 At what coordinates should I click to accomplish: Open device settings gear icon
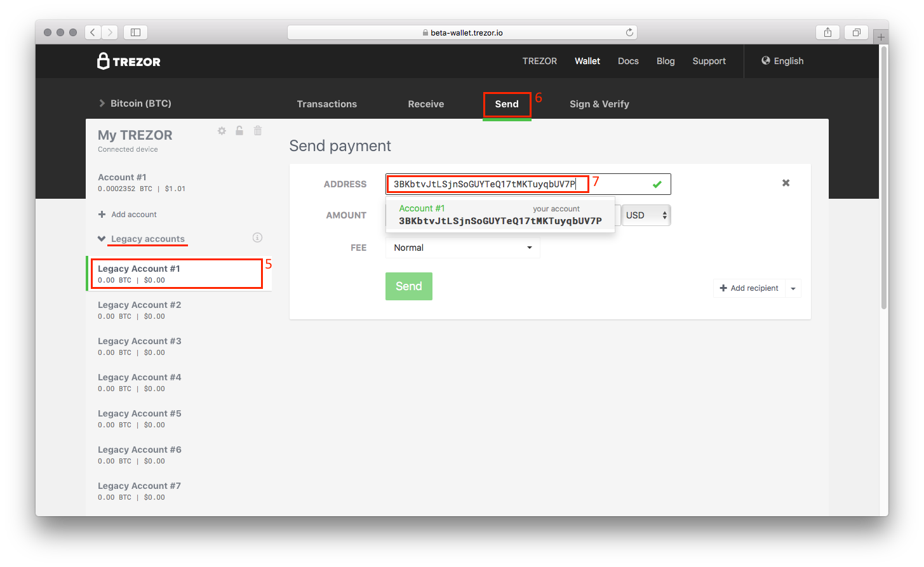222,131
